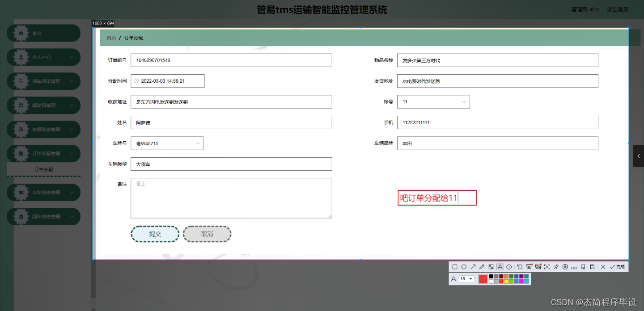Click the 车辆品牌 input field

tap(497, 143)
